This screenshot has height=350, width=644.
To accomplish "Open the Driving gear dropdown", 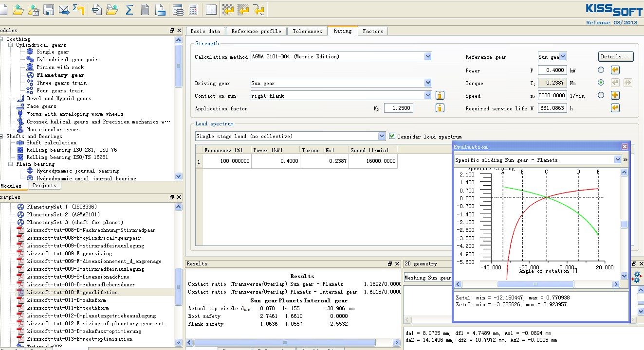I will 341,83.
